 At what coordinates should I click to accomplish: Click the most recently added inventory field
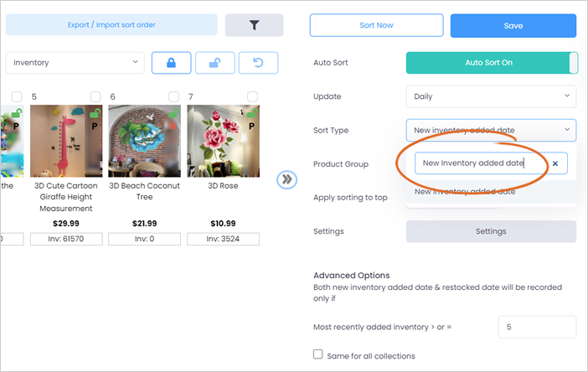537,327
